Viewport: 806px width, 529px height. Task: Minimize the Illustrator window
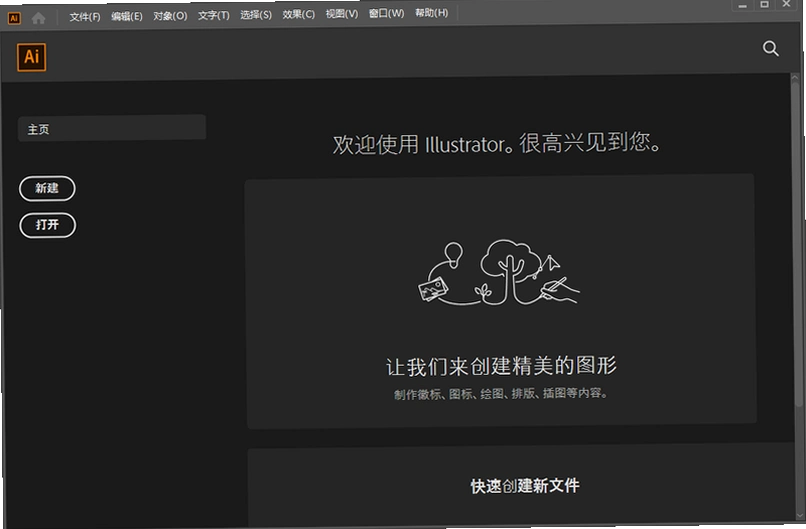click(742, 6)
